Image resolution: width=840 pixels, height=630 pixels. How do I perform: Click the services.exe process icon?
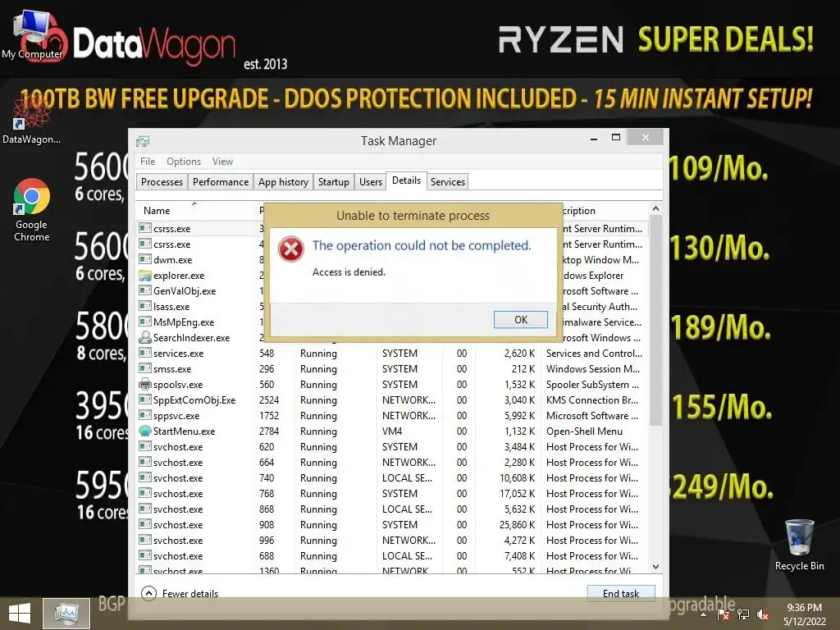coord(144,353)
